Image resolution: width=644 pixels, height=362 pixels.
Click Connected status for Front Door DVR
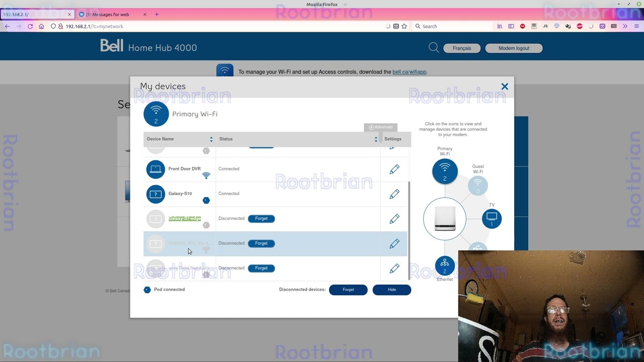tap(229, 169)
